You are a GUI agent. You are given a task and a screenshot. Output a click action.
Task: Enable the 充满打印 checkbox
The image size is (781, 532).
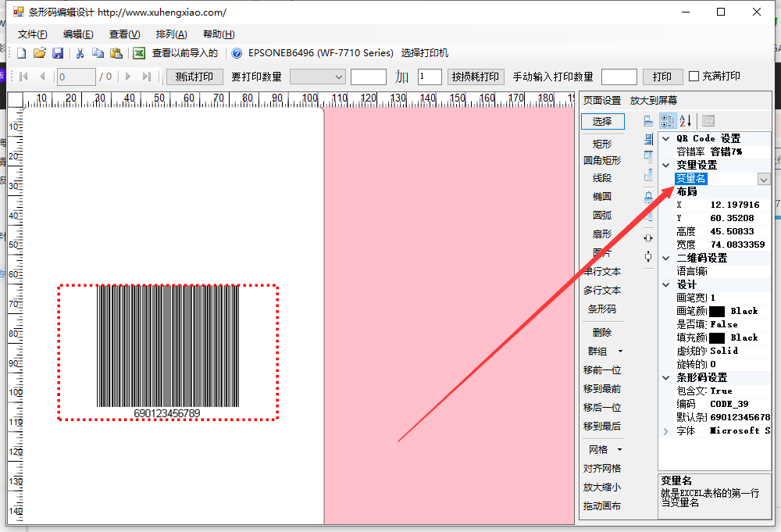click(694, 77)
